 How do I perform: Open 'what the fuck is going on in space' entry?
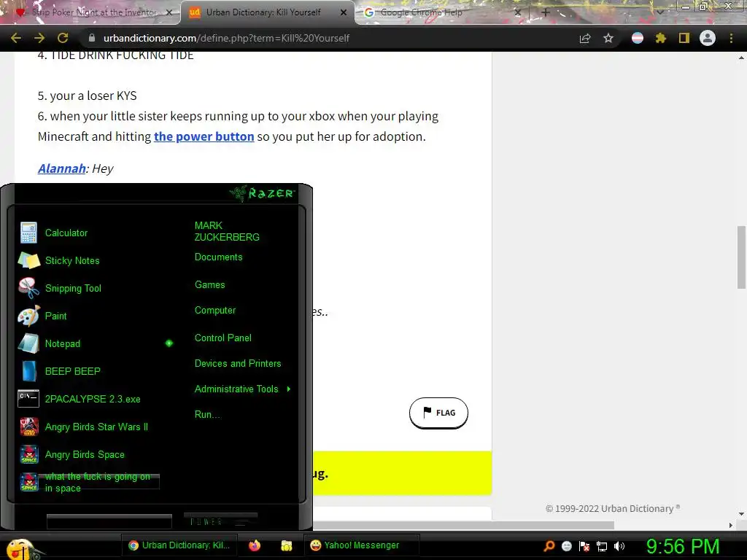click(98, 482)
